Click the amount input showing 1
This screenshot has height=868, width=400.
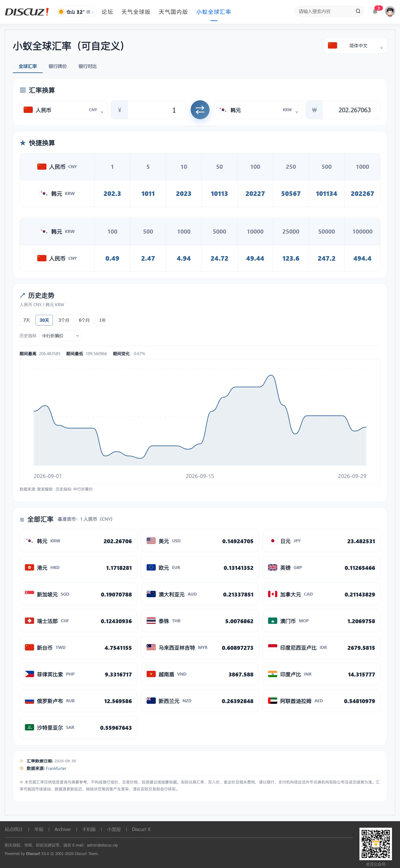[156, 110]
